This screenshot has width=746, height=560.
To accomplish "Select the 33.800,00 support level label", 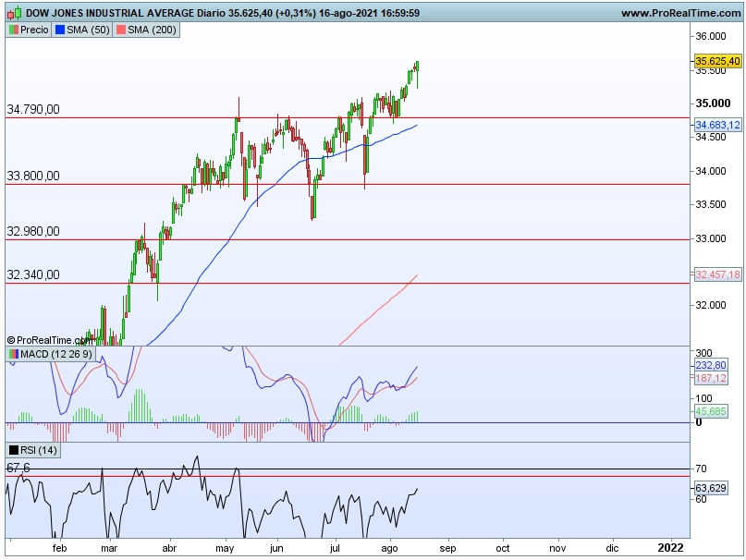I will (33, 177).
